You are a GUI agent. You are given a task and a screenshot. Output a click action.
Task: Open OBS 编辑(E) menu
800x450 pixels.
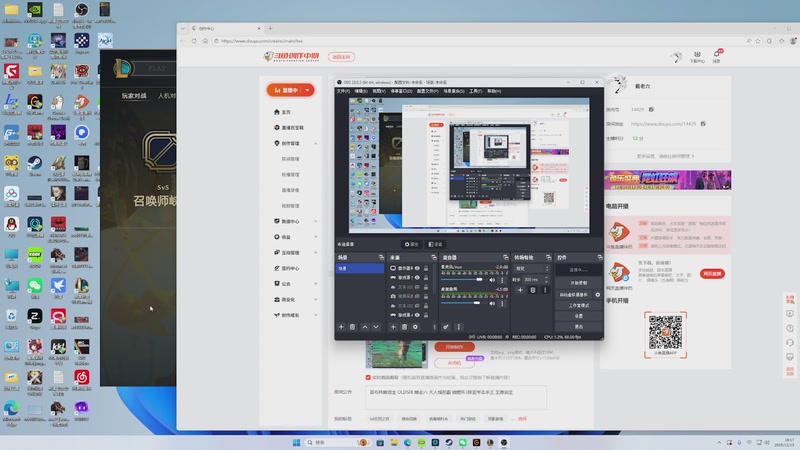[x=361, y=91]
